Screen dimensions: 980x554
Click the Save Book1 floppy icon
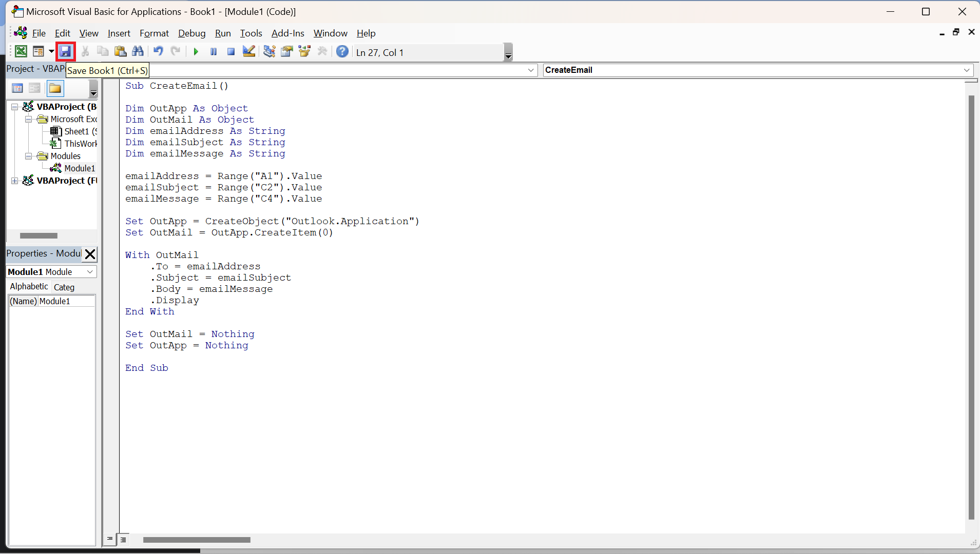(x=65, y=51)
